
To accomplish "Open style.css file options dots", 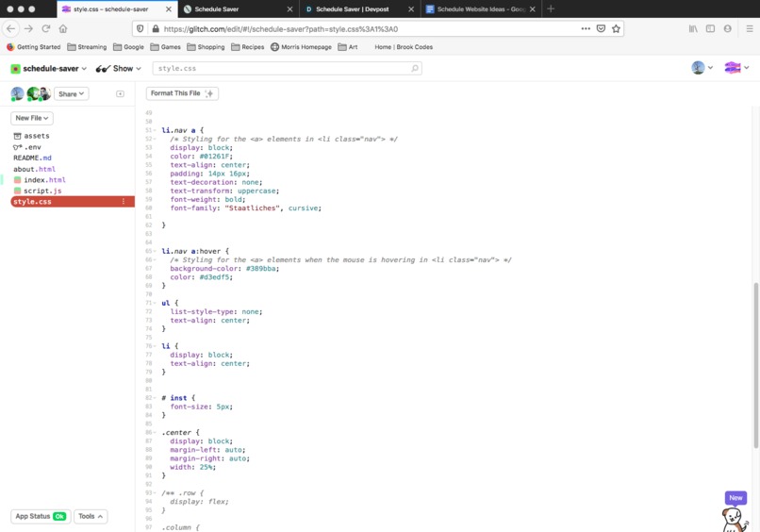I will [x=124, y=201].
